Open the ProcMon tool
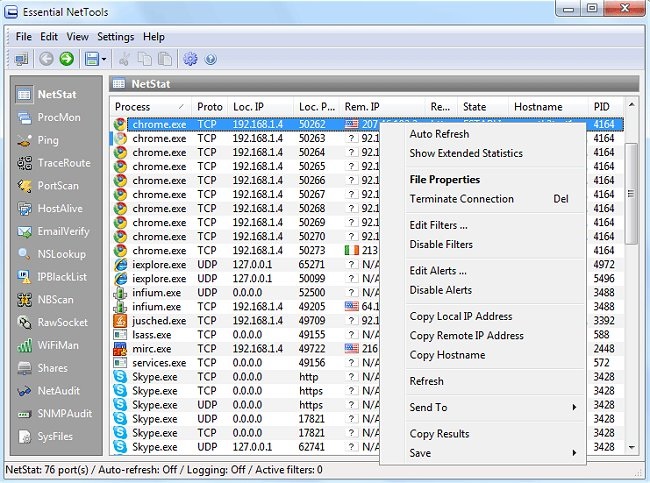Viewport: 650px width, 483px height. click(x=49, y=117)
